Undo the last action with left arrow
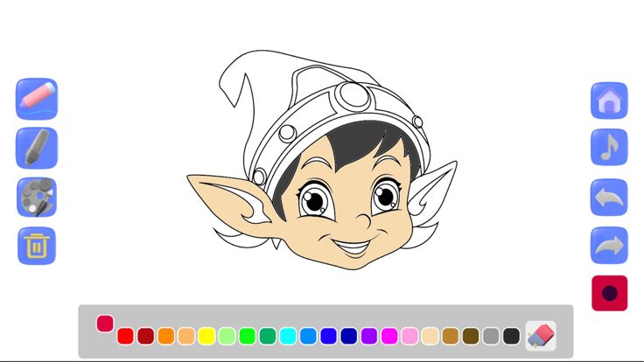The height and width of the screenshot is (362, 644). pos(609,198)
